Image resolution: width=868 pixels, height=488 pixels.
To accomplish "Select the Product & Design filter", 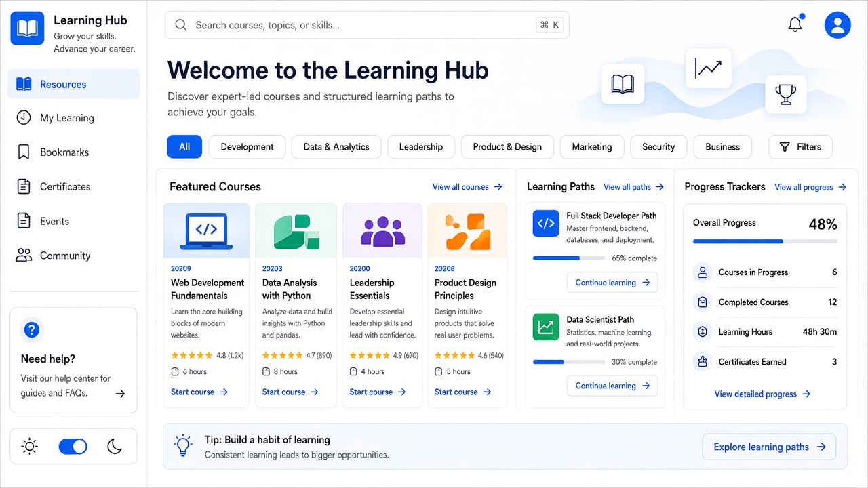I will pos(507,146).
